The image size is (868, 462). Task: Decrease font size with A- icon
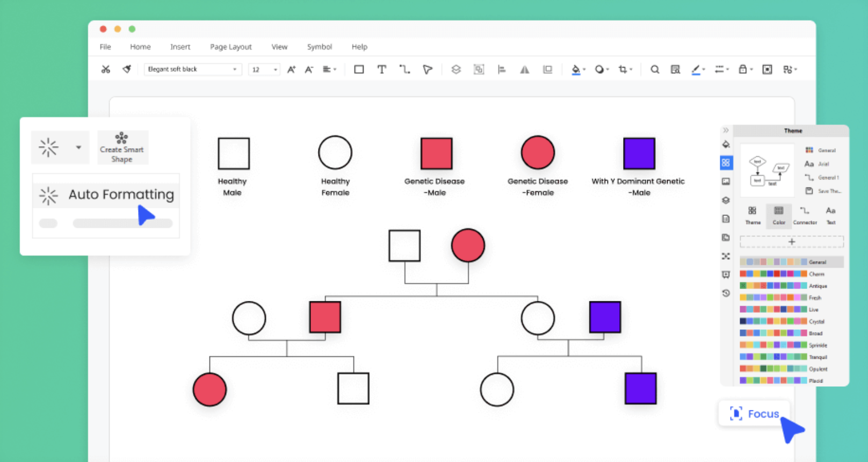309,69
